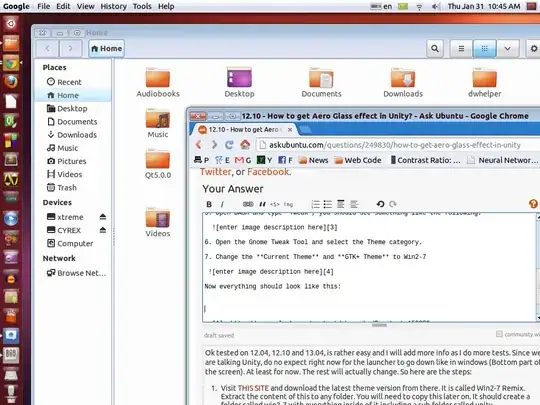Image resolution: width=540 pixels, height=405 pixels.
Task: Toggle the community wiki checkbox
Action: point(499,334)
